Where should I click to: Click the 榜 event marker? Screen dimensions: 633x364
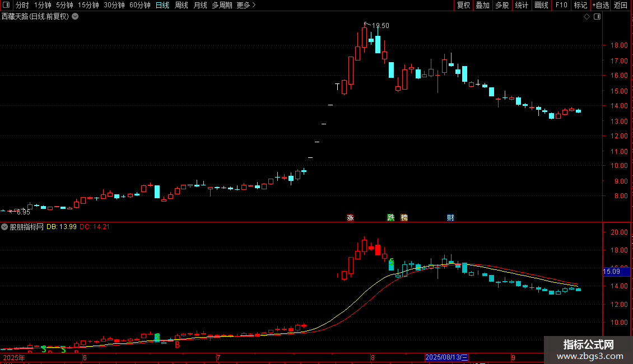tap(404, 218)
